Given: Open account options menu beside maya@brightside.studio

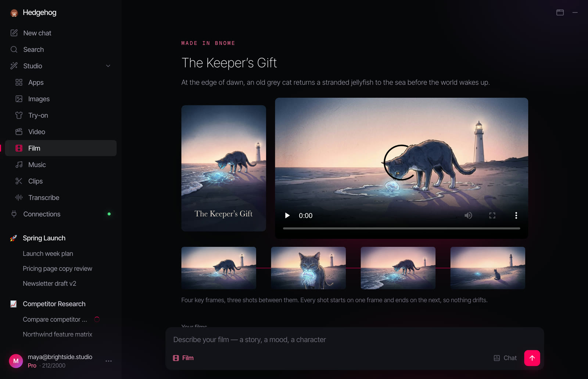Looking at the screenshot, I should click(x=108, y=361).
